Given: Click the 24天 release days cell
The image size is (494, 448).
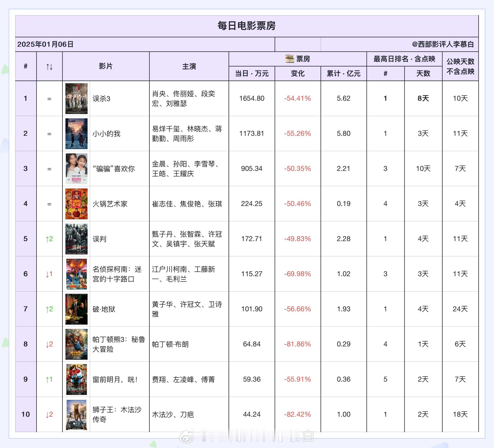Looking at the screenshot, I should (x=460, y=309).
